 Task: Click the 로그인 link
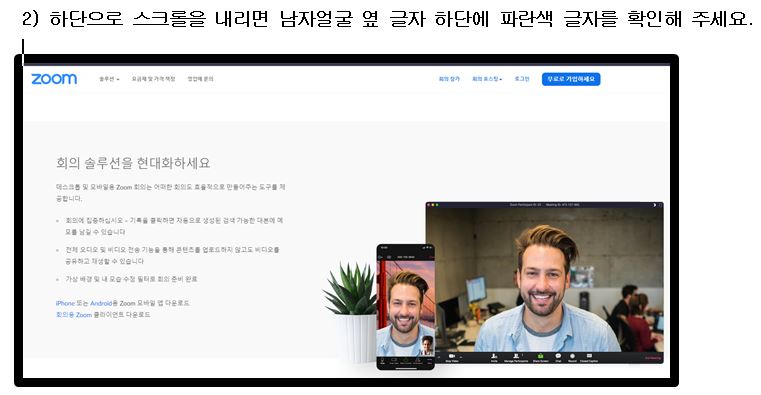522,79
